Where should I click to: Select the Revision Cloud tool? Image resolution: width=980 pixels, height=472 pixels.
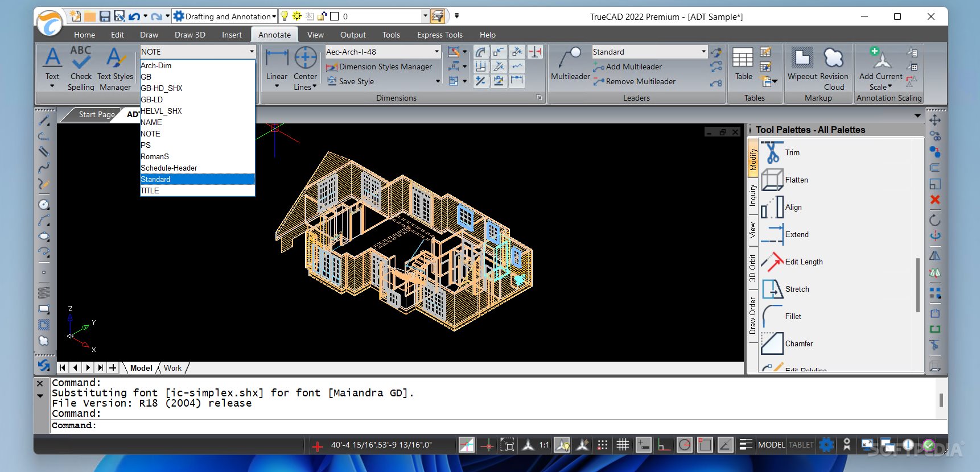(834, 68)
